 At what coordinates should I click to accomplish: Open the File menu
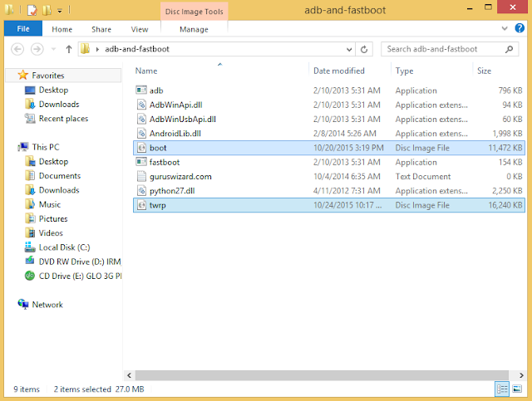point(23,29)
